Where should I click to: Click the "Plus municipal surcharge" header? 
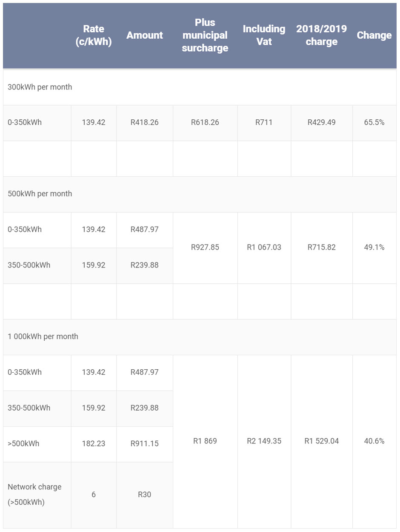pos(205,35)
